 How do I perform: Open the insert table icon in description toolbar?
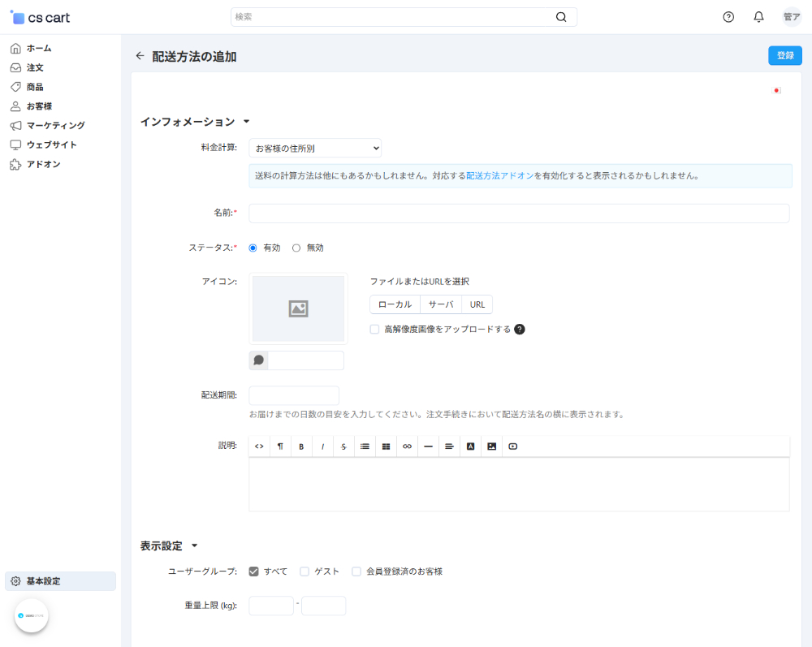(386, 446)
